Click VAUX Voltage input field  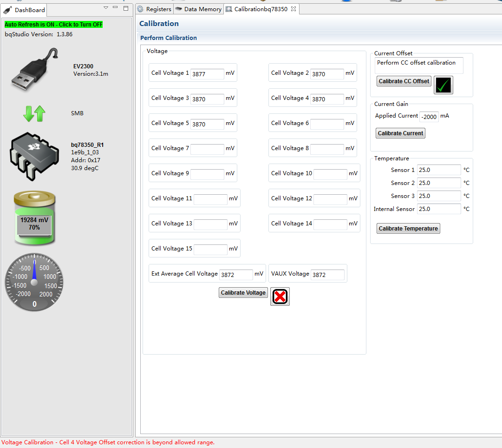pyautogui.click(x=327, y=275)
